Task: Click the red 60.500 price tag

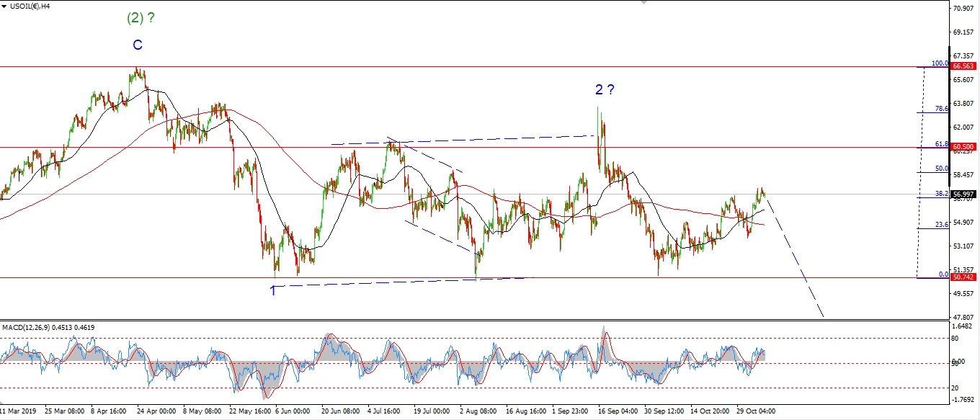Action: point(964,147)
